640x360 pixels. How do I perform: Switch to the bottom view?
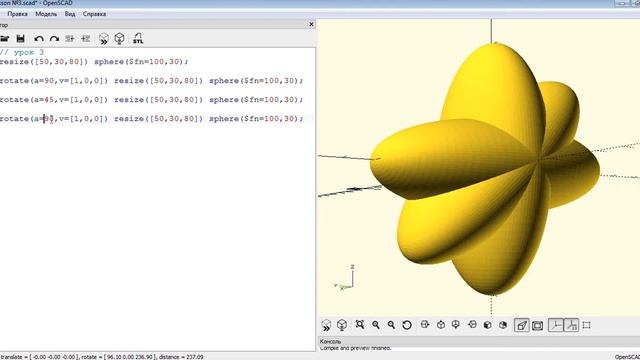pos(456,324)
